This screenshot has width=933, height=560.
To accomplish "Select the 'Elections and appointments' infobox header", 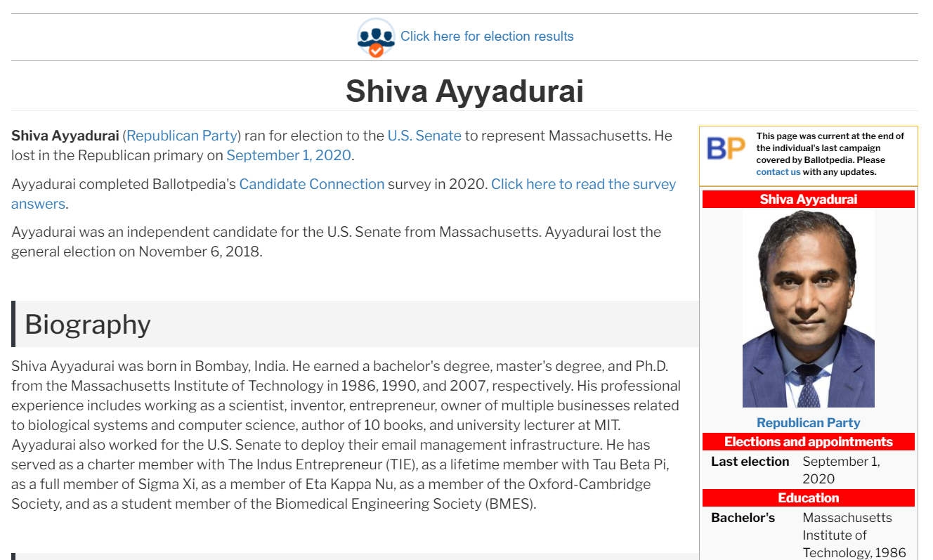I will (x=808, y=442).
